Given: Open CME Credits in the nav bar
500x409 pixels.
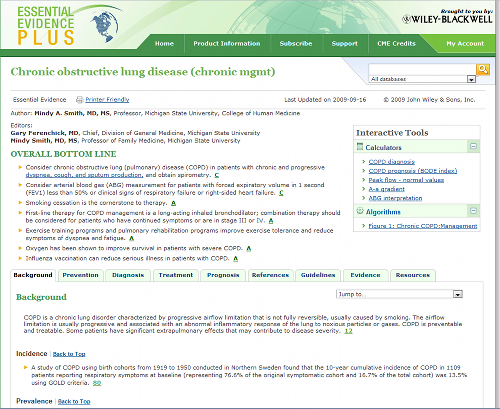Looking at the screenshot, I should 396,44.
